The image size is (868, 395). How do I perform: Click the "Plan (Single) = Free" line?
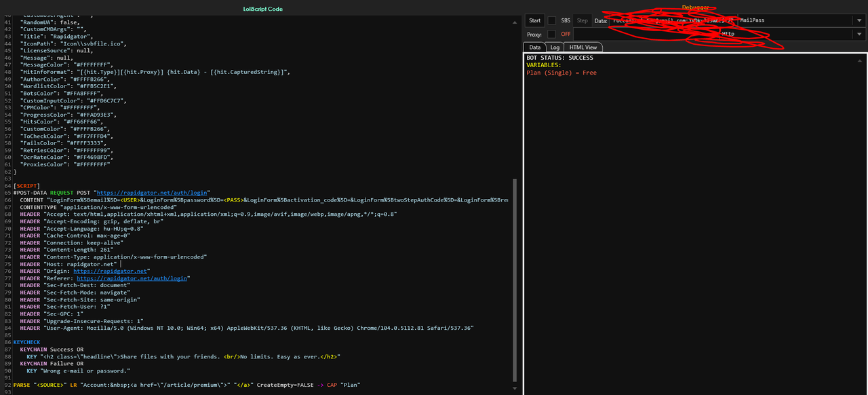(561, 73)
